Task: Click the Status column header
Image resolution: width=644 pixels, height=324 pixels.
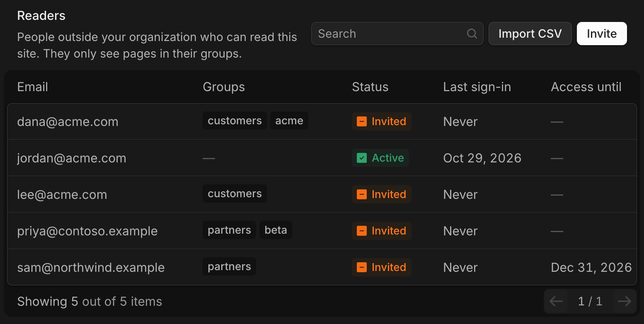Action: (x=370, y=87)
